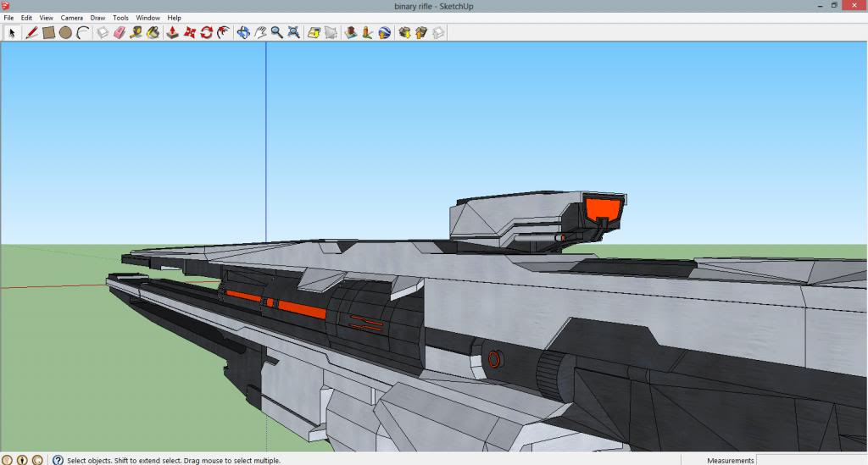Select the Arc tool
The width and height of the screenshot is (868, 465).
83,33
